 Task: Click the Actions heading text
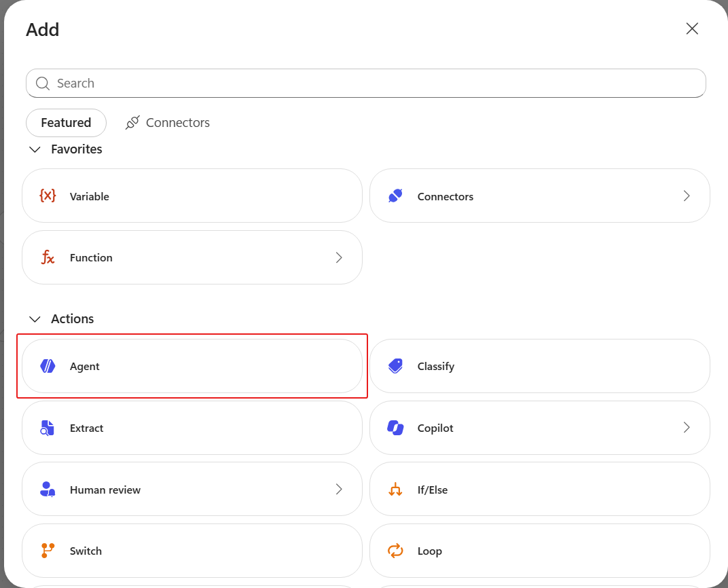pos(73,319)
